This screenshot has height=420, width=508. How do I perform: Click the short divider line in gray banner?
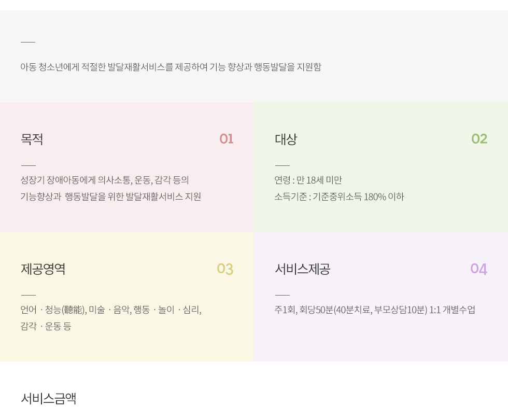pos(28,42)
